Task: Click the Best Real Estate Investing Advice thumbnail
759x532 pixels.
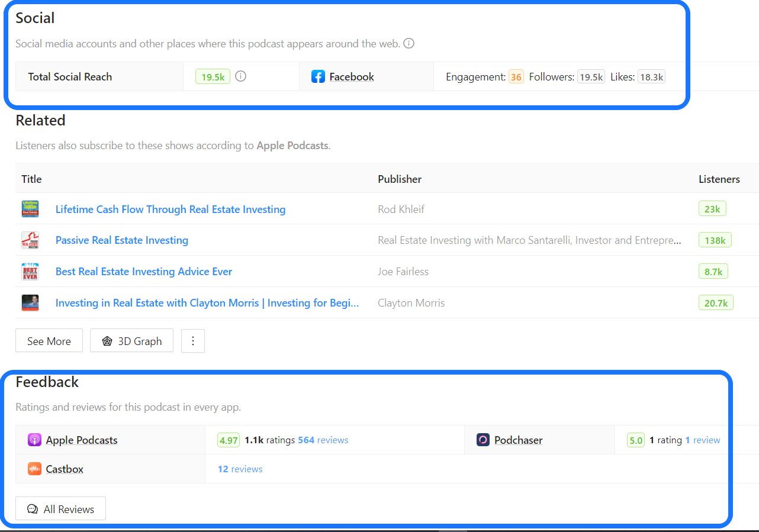Action: [30, 272]
